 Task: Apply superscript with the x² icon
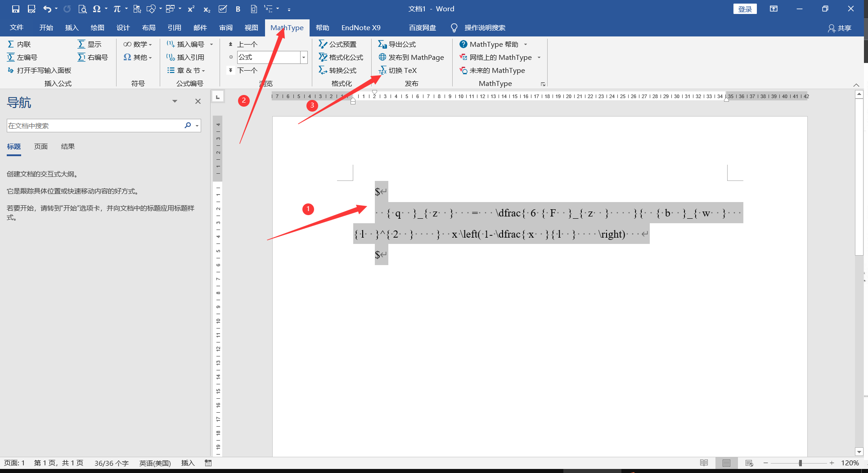(191, 9)
